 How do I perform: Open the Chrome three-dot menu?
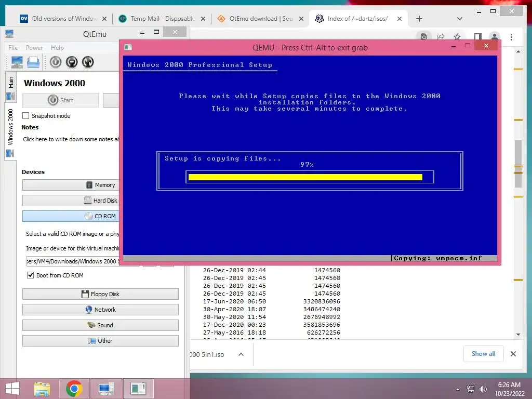tap(511, 37)
